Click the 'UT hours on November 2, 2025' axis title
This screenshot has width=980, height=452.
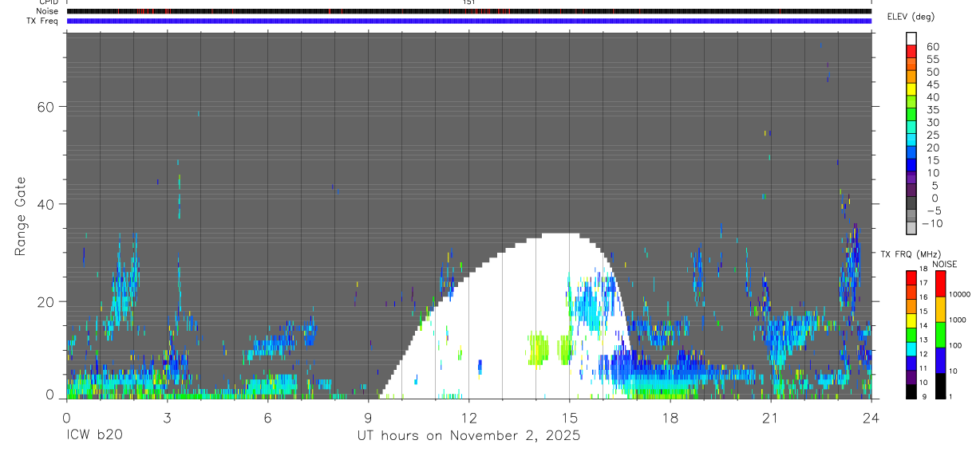pos(468,436)
